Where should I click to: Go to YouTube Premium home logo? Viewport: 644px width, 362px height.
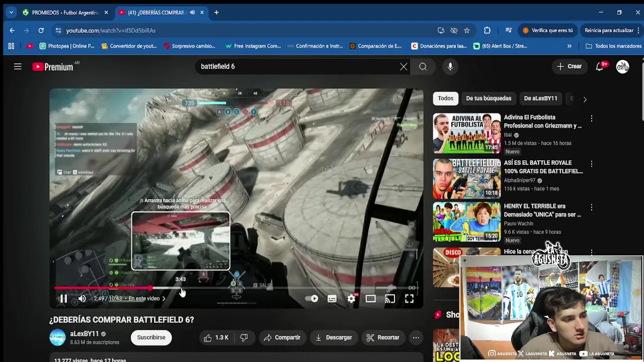point(53,66)
